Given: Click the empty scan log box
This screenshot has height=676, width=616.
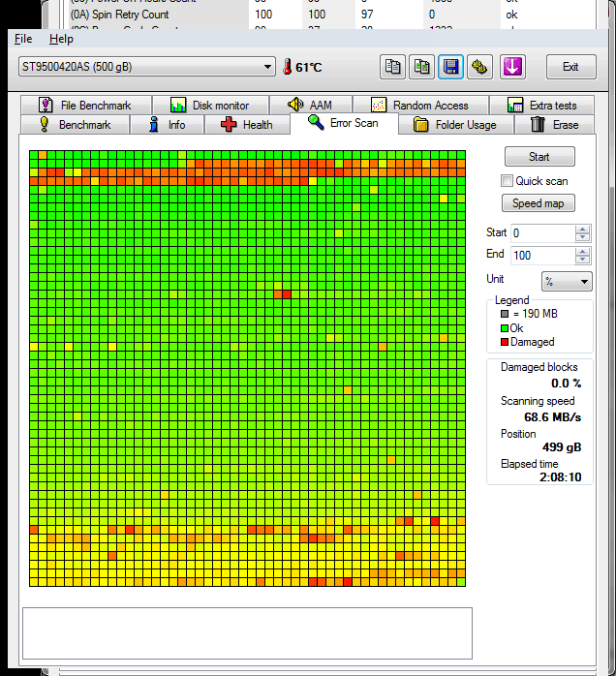Looking at the screenshot, I should [247, 633].
